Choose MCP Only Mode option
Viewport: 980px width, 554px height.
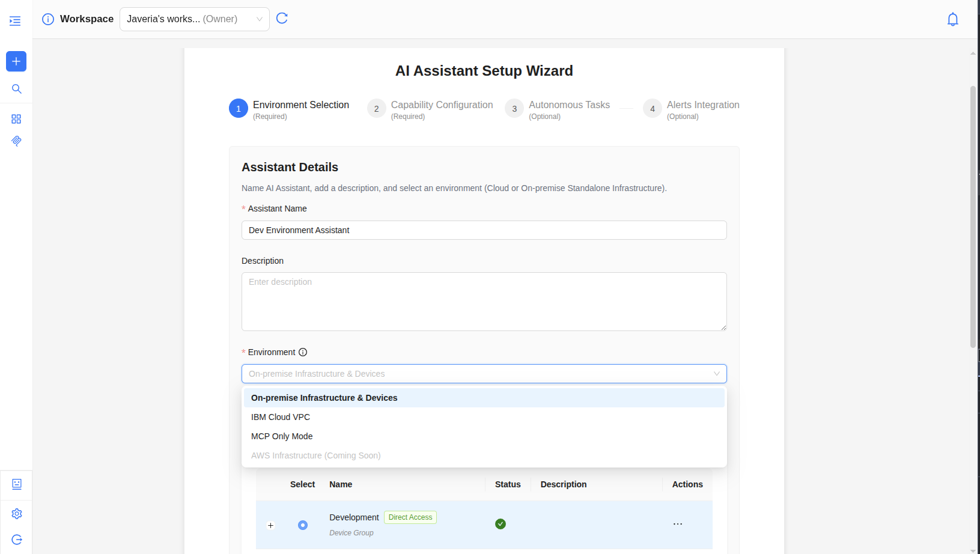pyautogui.click(x=282, y=436)
